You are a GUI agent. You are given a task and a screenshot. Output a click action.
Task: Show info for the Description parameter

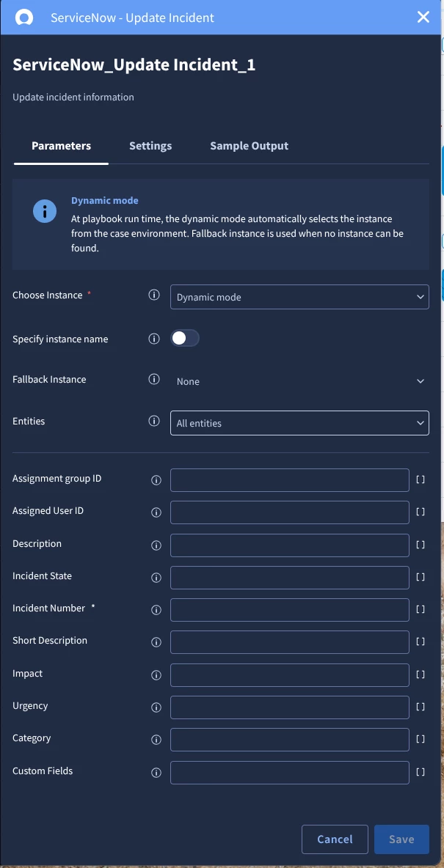tap(156, 545)
